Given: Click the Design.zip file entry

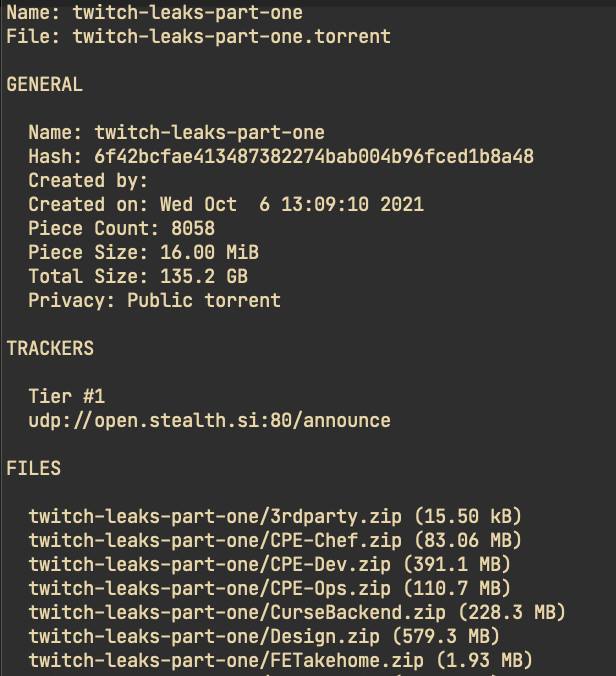Looking at the screenshot, I should pyautogui.click(x=264, y=636).
